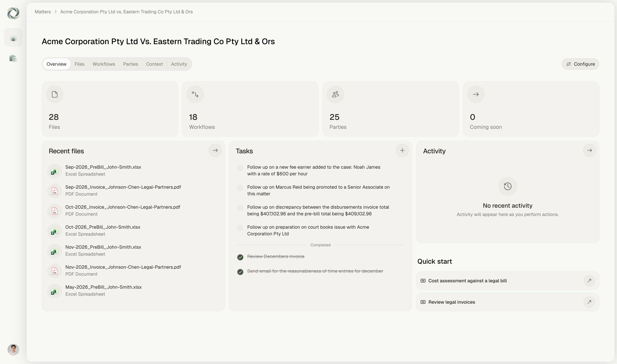Open Review legal invoices arrow
Image resolution: width=617 pixels, height=364 pixels.
pyautogui.click(x=589, y=302)
